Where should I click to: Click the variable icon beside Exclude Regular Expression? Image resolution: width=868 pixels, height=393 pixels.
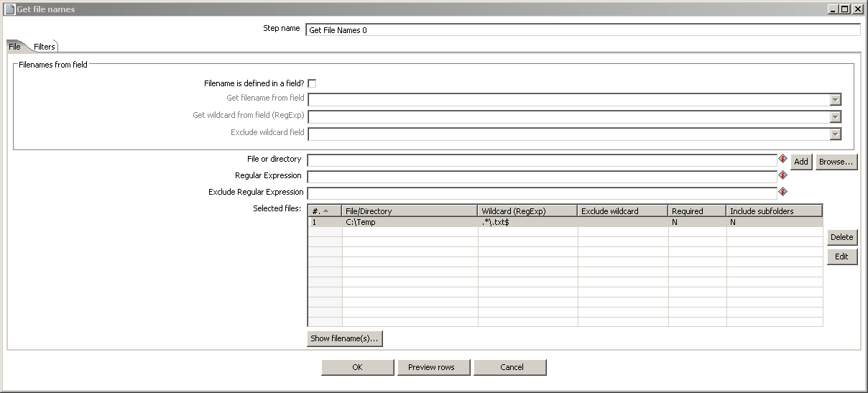point(783,192)
